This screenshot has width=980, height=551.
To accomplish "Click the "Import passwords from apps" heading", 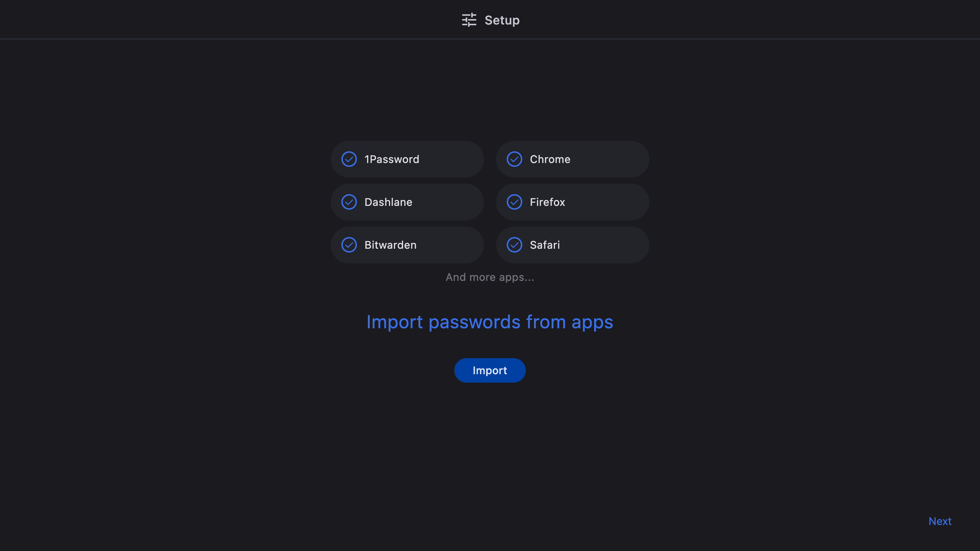I will click(x=490, y=322).
